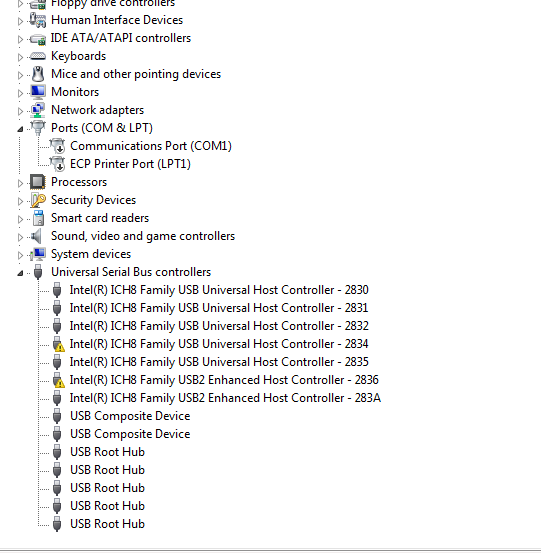
Task: Select "Sound, video and game controllers" label
Action: pyautogui.click(x=143, y=236)
